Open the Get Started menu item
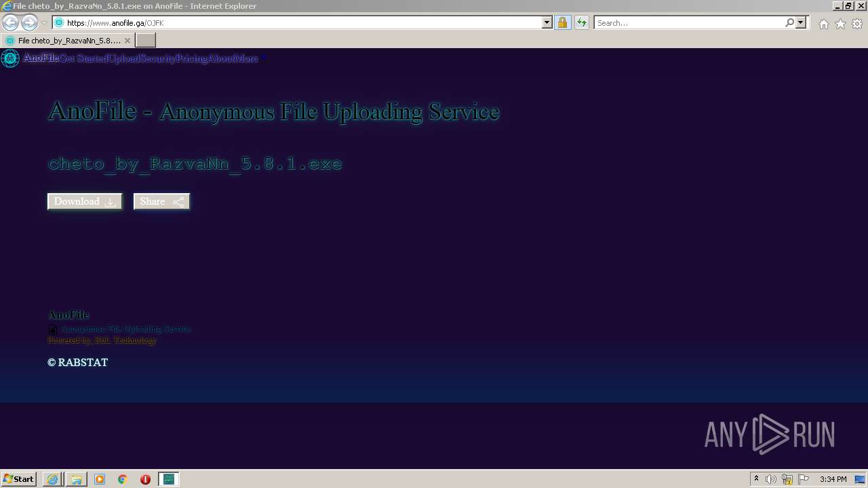868x488 pixels. tap(83, 58)
